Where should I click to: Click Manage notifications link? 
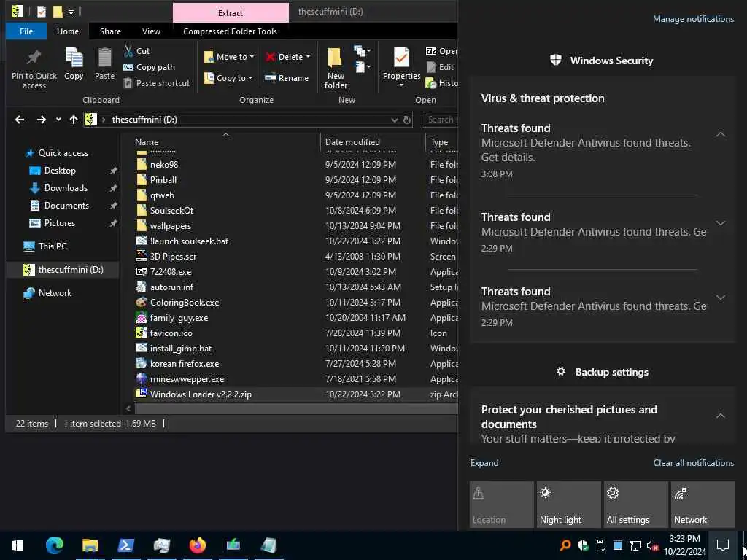click(x=693, y=19)
